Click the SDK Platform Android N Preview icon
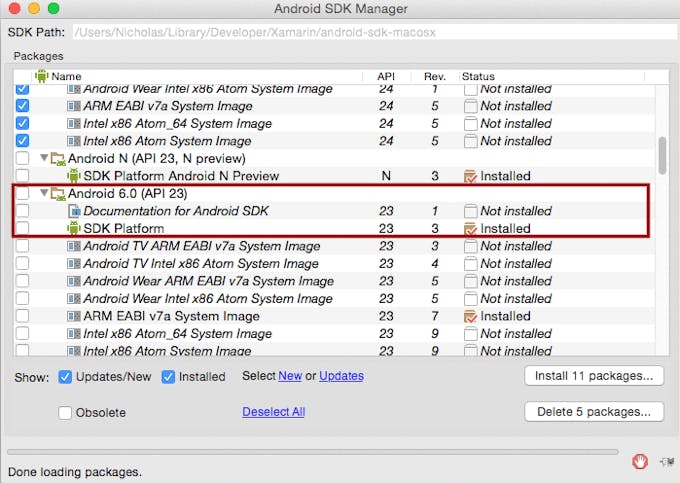Viewport: 680px width, 483px height. click(x=73, y=176)
